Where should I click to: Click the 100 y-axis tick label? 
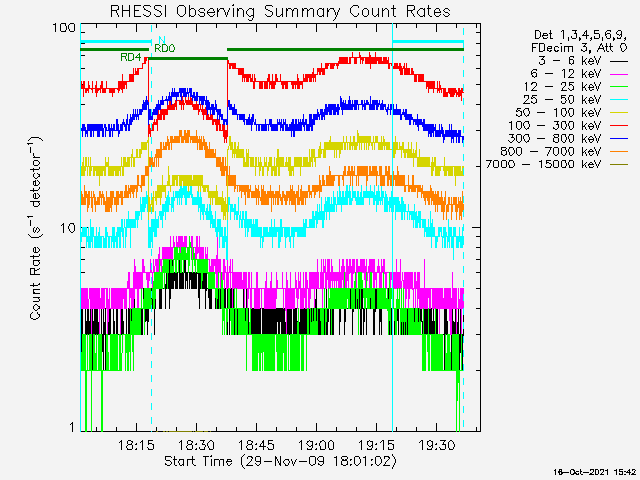[64, 28]
